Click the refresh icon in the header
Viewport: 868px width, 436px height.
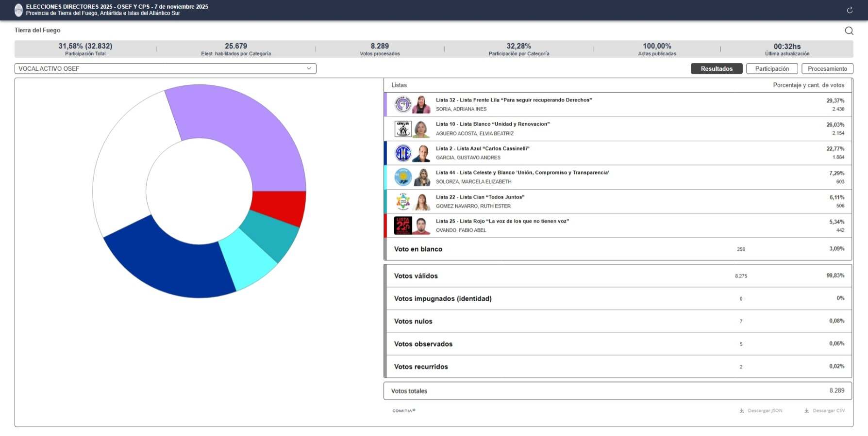pos(850,10)
